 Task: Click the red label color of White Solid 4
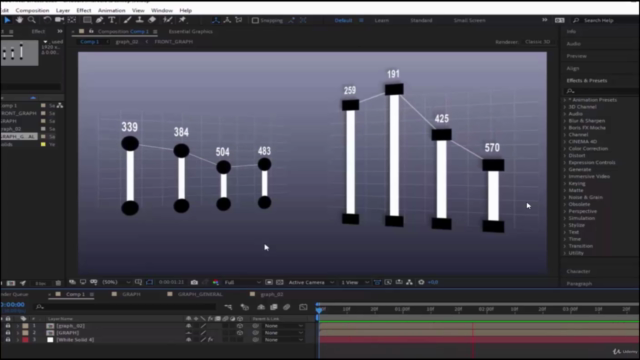[x=25, y=340]
